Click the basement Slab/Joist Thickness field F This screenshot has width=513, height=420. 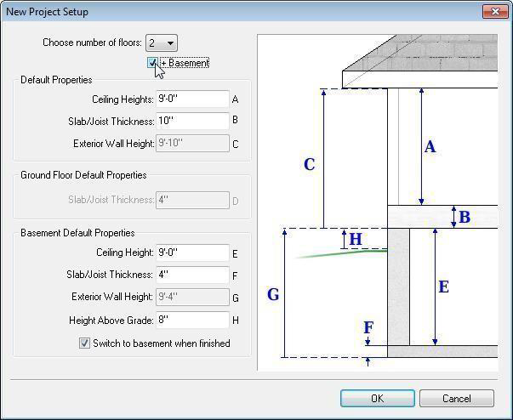coord(193,275)
